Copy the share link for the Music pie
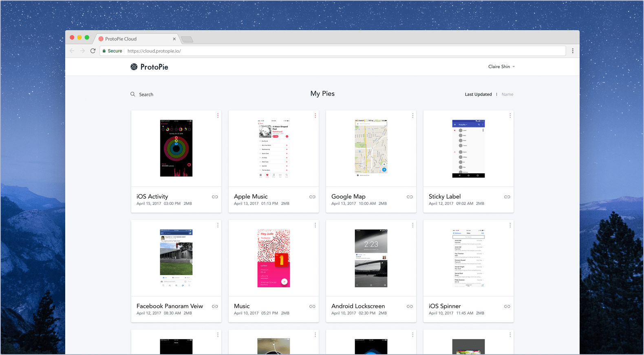This screenshot has height=355, width=644. (x=312, y=306)
